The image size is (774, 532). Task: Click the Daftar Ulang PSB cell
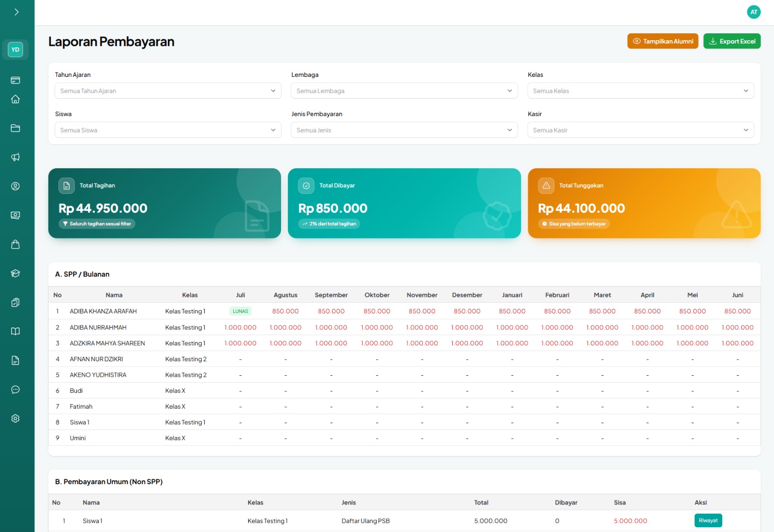[x=366, y=521]
